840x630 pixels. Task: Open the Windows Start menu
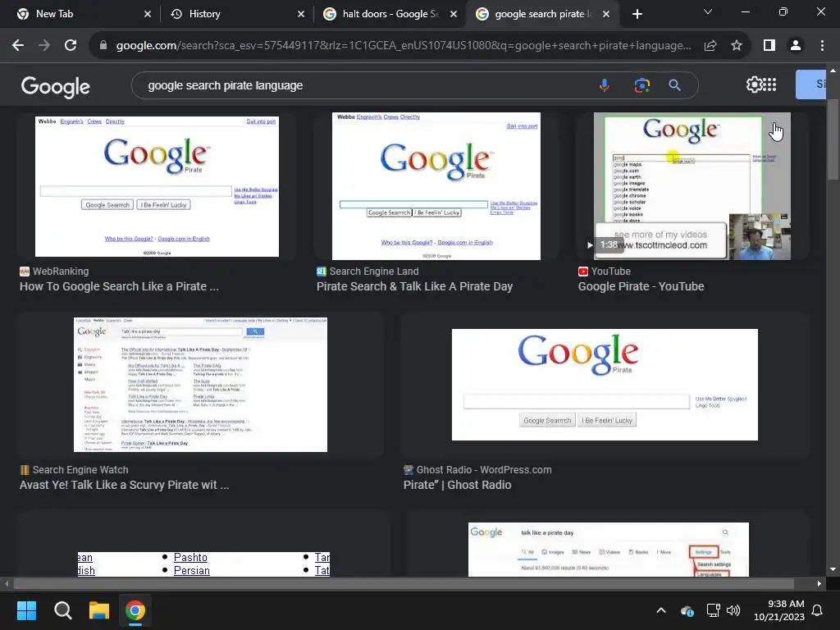coord(26,610)
